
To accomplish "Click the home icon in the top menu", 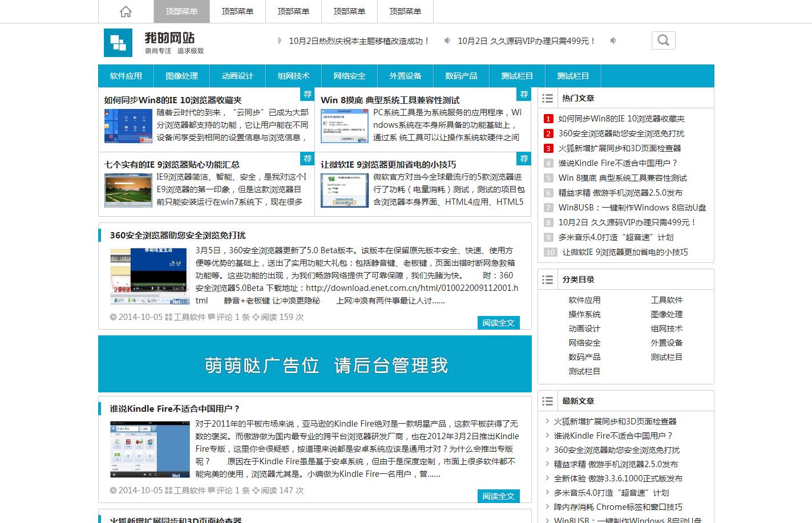I will [125, 11].
